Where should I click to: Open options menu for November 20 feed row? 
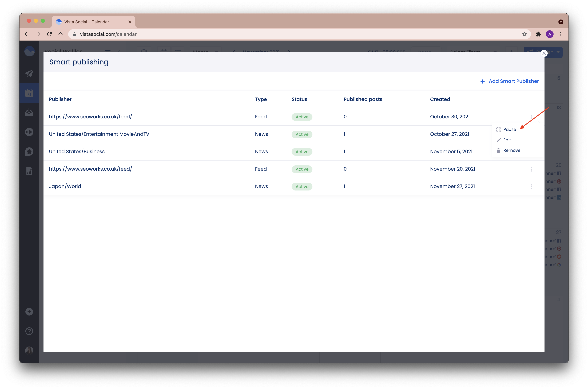pyautogui.click(x=531, y=169)
